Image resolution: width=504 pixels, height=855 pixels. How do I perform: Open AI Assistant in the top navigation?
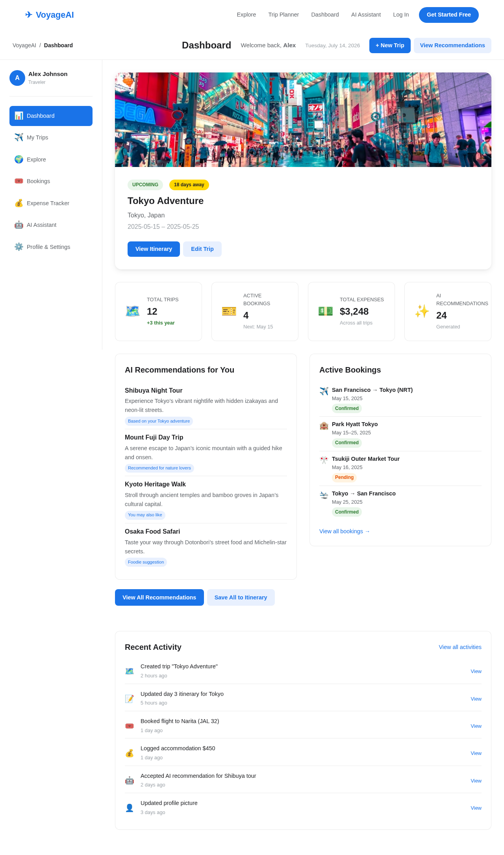click(366, 15)
